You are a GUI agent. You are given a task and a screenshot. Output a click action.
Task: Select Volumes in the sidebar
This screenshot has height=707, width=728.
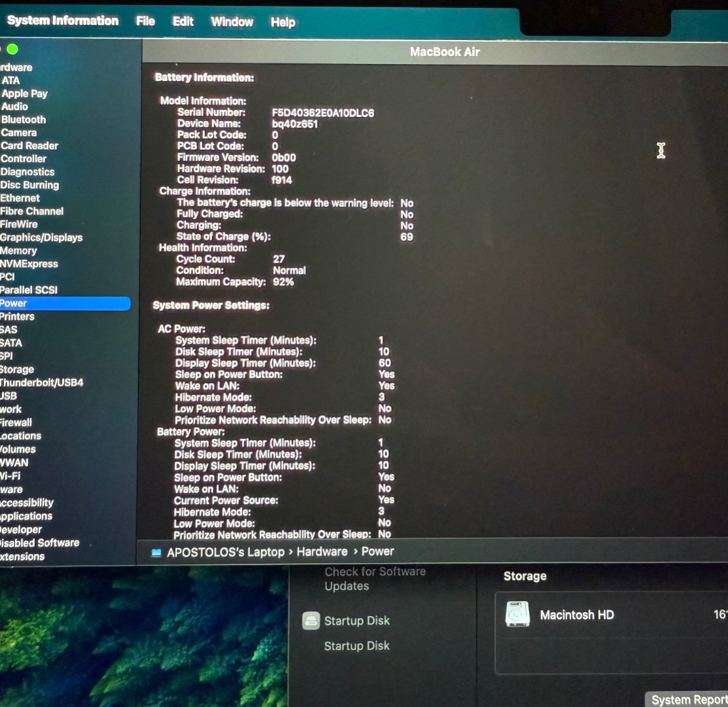(18, 449)
